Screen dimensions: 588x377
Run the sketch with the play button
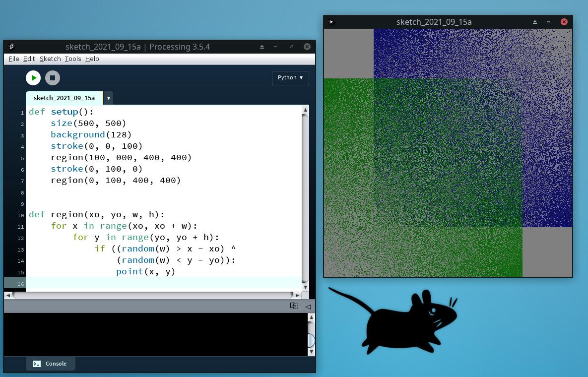[33, 77]
